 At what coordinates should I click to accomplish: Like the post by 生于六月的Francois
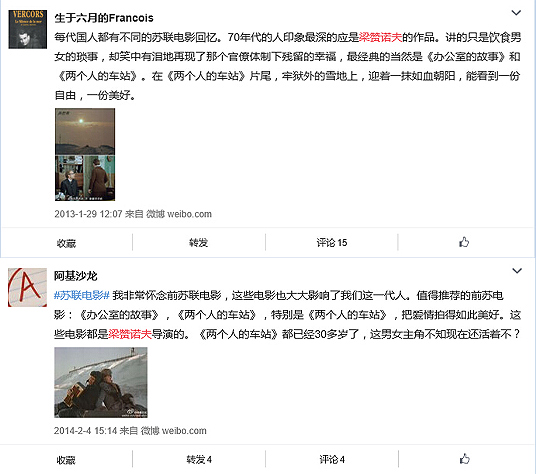tap(464, 242)
